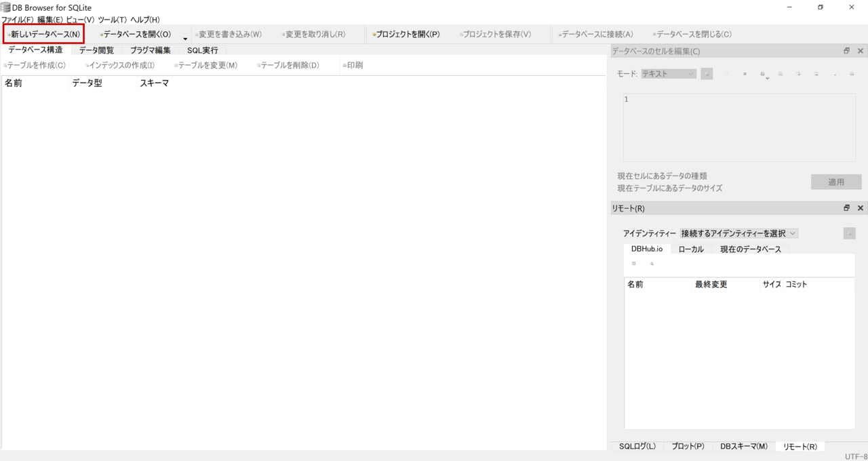The width and height of the screenshot is (868, 461).
Task: Close the リモート panel
Action: point(861,208)
